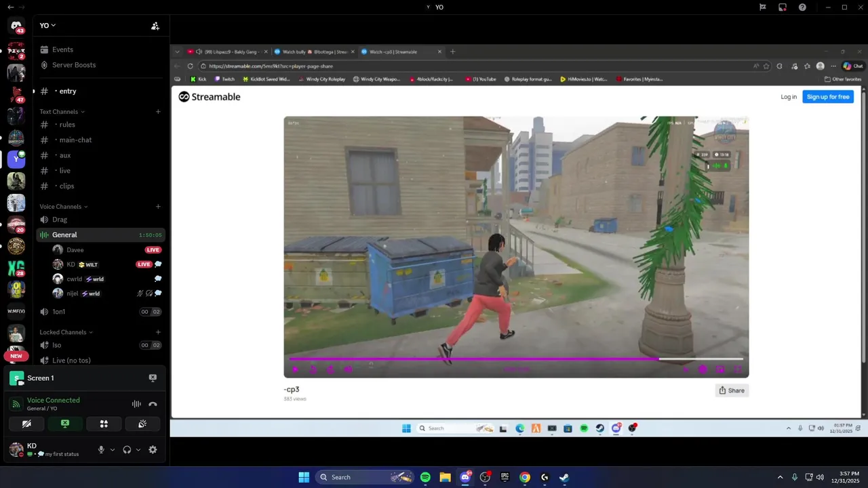
Task: Collapse the Text Channels category
Action: click(62, 112)
